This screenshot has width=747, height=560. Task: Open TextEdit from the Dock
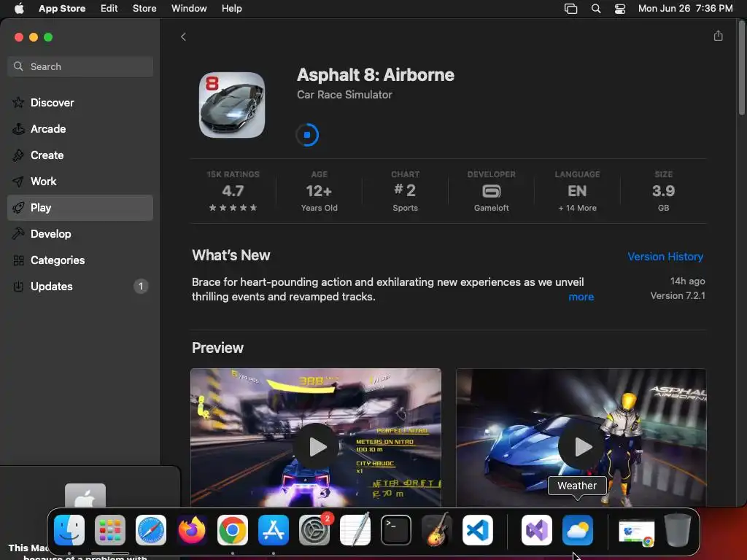tap(355, 530)
